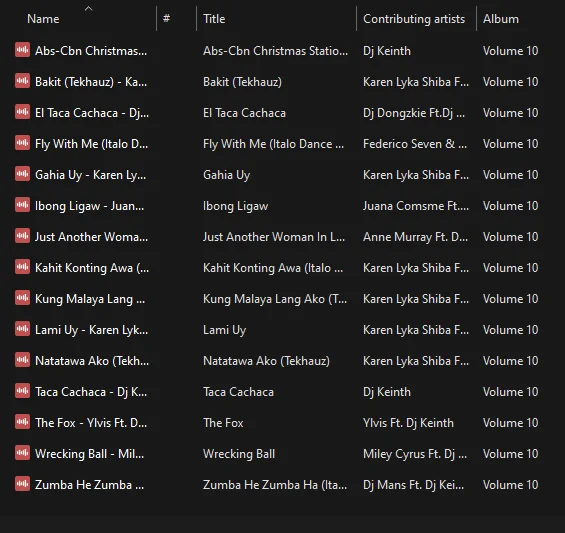
Task: Click title cell Gahia Uy
Action: coord(226,175)
